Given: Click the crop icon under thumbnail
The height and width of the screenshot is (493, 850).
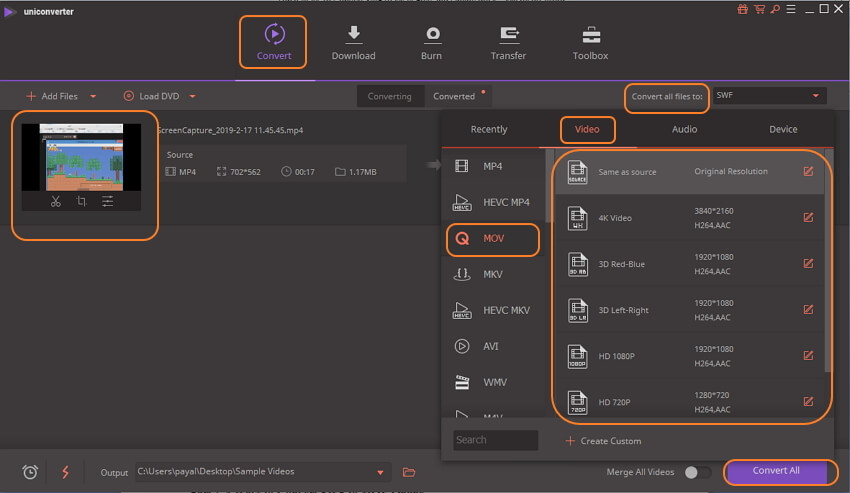Looking at the screenshot, I should 81,201.
